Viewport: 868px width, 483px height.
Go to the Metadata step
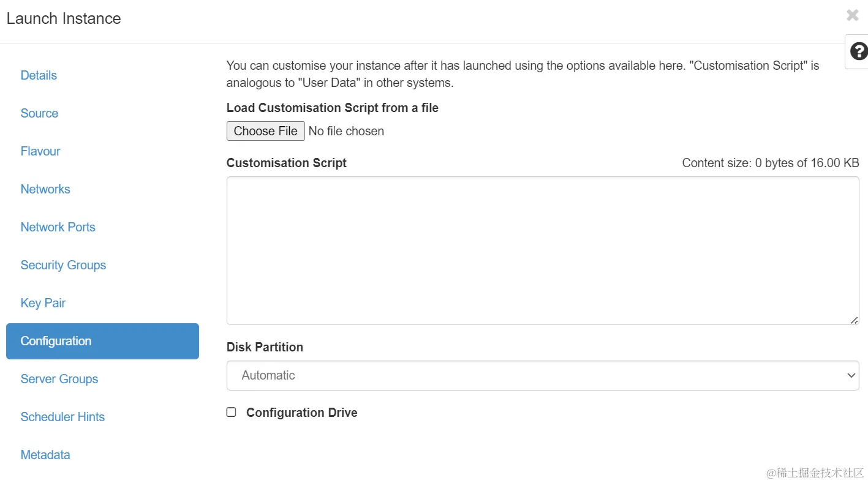(x=45, y=455)
